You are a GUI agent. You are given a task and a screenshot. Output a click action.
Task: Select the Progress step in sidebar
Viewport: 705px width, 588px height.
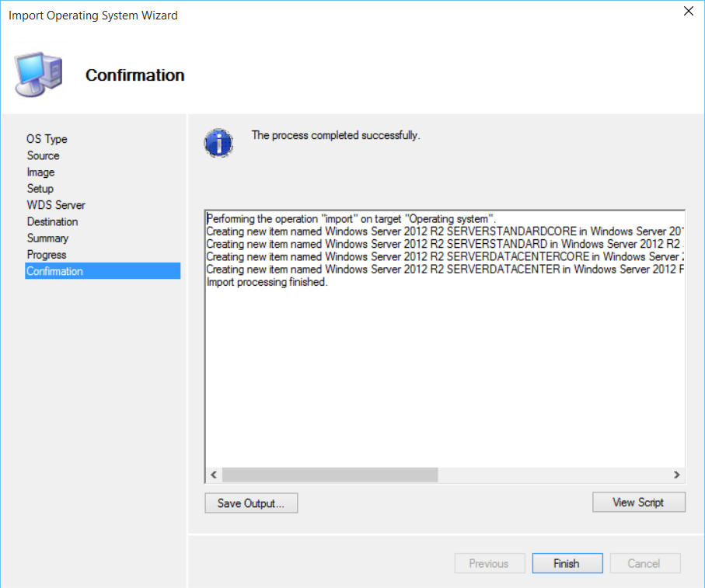click(x=47, y=255)
